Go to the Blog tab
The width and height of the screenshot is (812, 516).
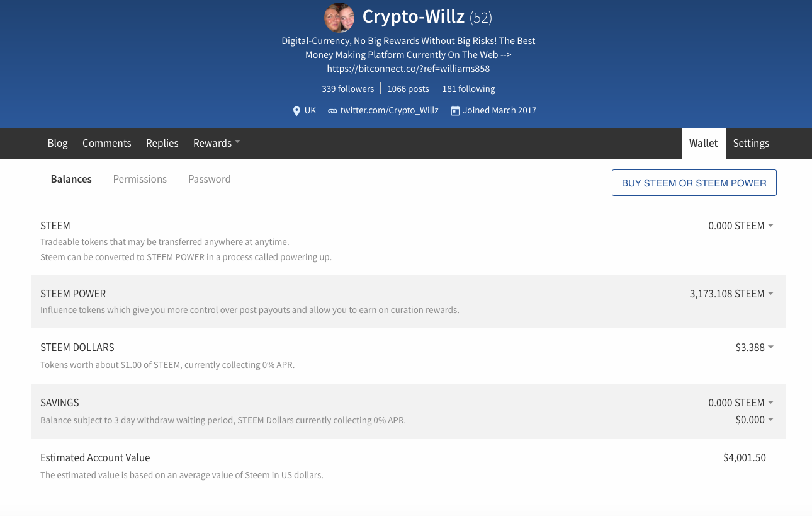point(57,143)
